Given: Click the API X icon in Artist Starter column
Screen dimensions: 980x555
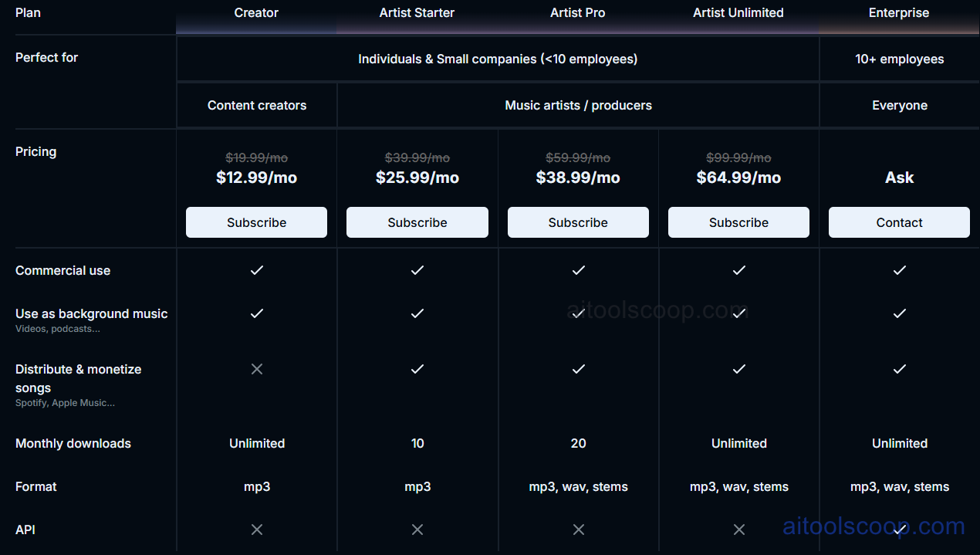Looking at the screenshot, I should pos(417,530).
